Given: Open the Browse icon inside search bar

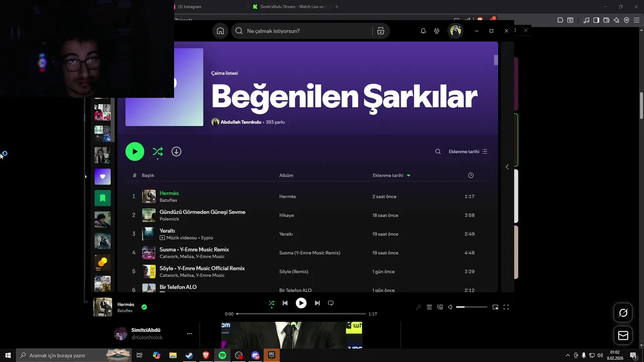Looking at the screenshot, I should pos(380,31).
